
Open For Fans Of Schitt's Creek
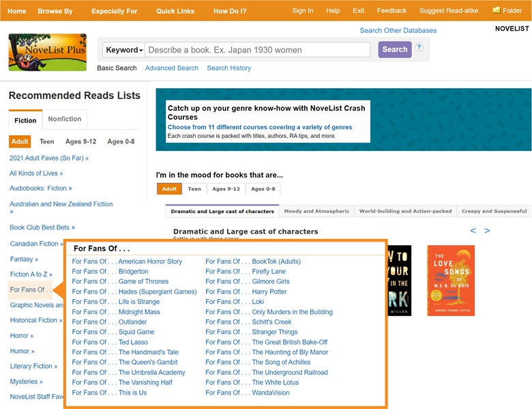coord(248,322)
